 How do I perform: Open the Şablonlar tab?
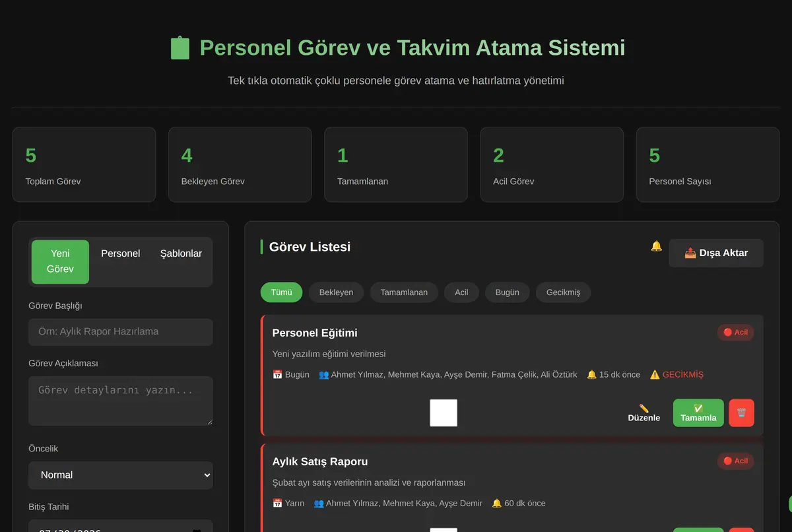coord(181,253)
